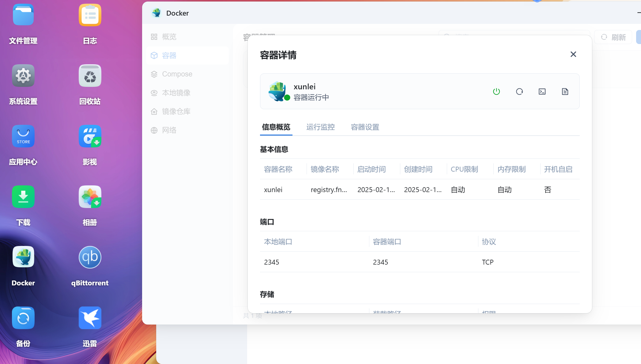Open the 文件管理 desktop app

click(23, 15)
